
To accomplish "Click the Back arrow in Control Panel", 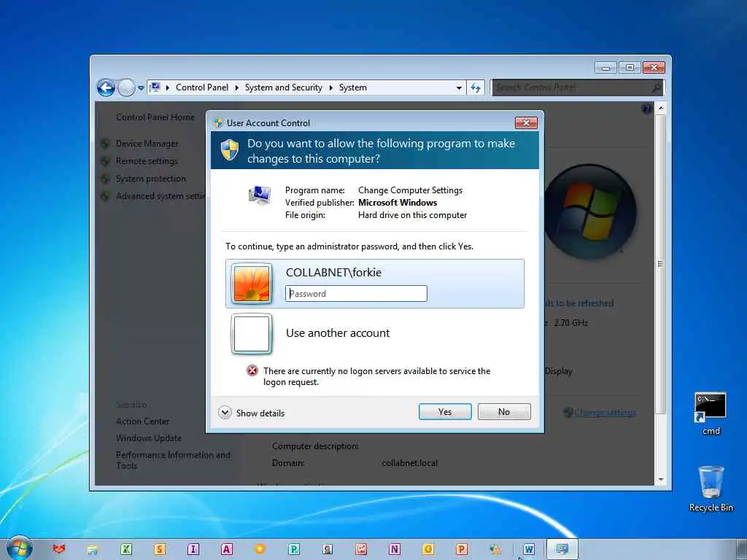I will [107, 87].
